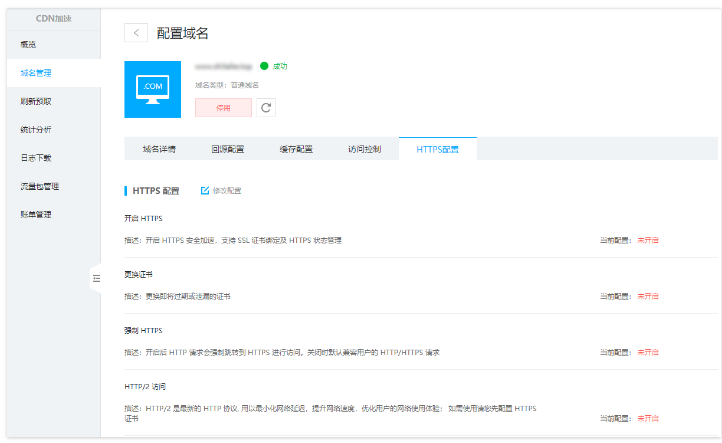Click the HTTP/2 description text
722x443 pixels.
[x=331, y=414]
